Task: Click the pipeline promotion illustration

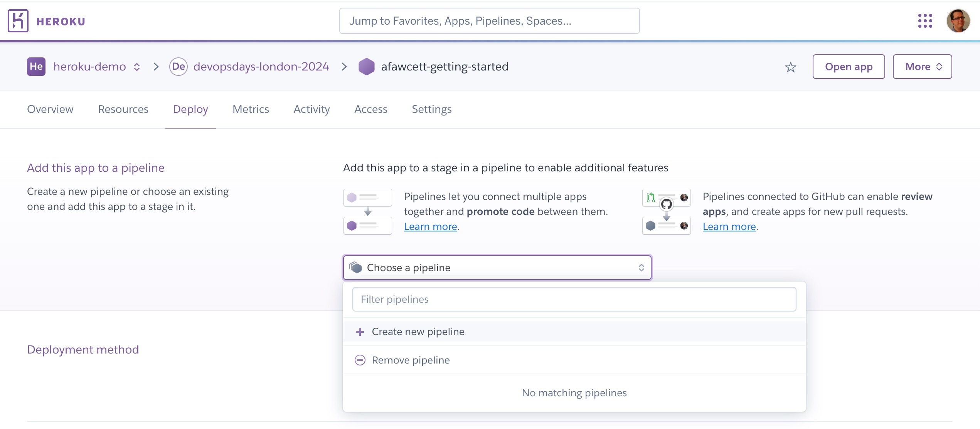Action: click(368, 211)
